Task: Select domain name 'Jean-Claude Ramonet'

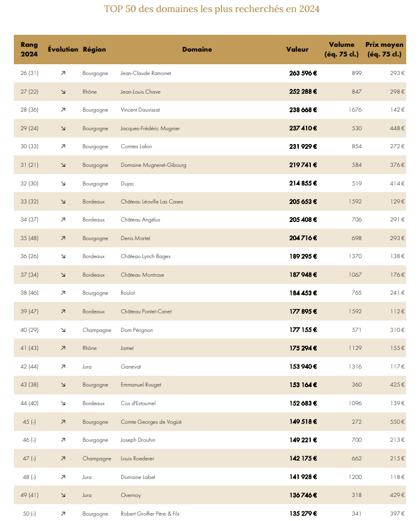Action: [146, 73]
